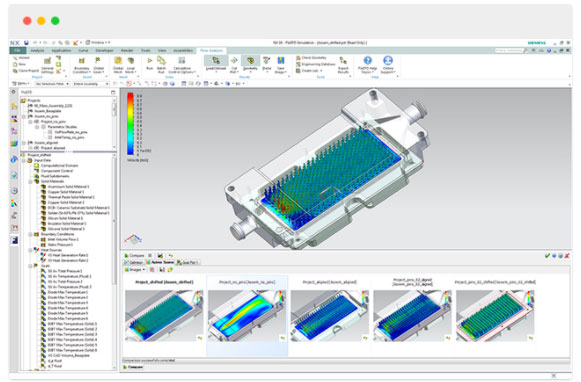Switch to the Flow Analysis ribbon tab
This screenshot has width=581, height=382.
[212, 50]
